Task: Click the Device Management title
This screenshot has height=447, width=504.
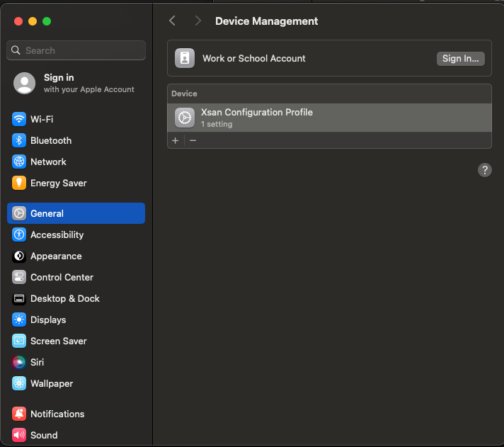Action: (266, 21)
